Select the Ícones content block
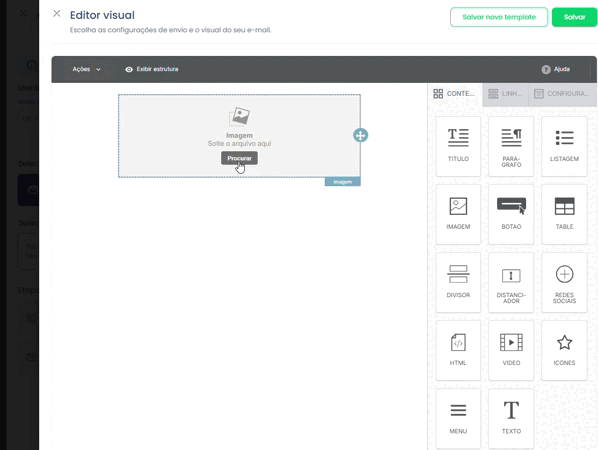 [x=564, y=350]
